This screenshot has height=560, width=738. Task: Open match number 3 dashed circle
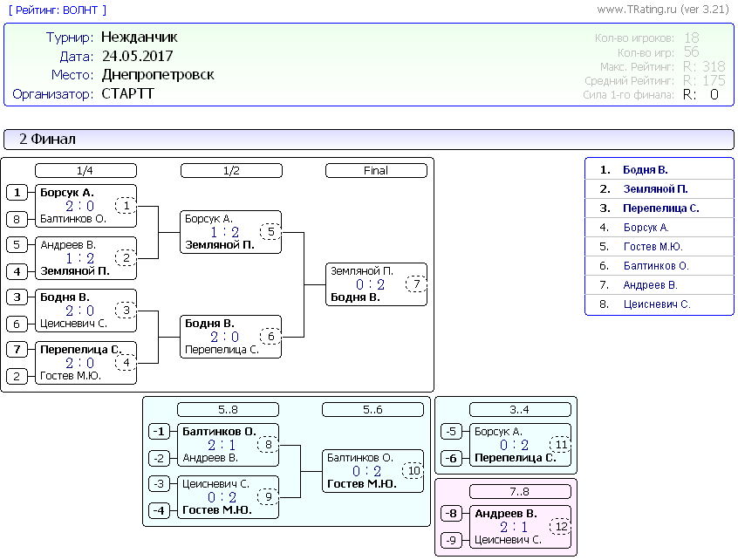point(126,311)
